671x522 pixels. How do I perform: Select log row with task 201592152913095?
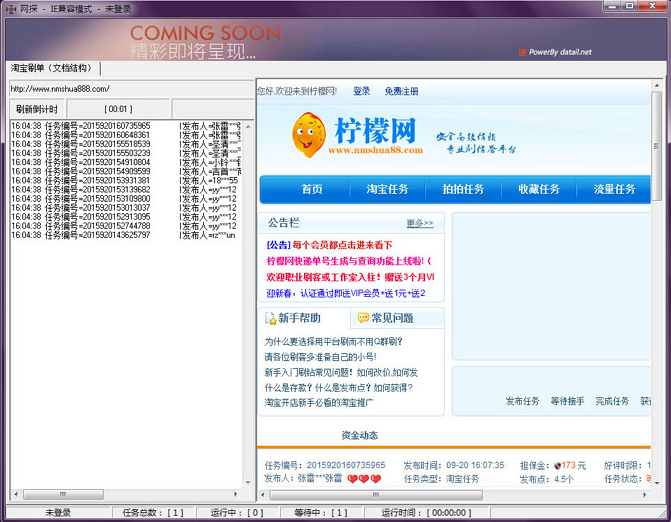[126, 217]
